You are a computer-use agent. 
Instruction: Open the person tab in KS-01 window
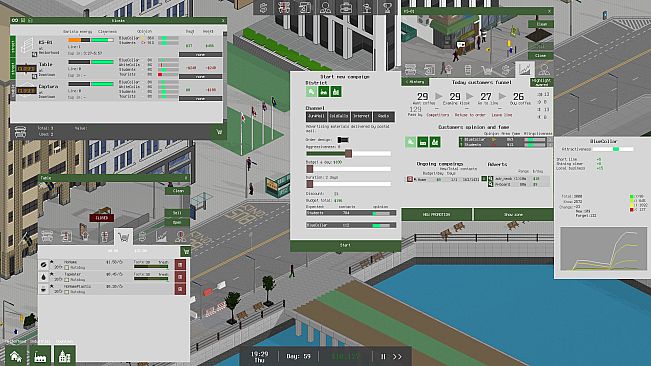click(x=543, y=70)
